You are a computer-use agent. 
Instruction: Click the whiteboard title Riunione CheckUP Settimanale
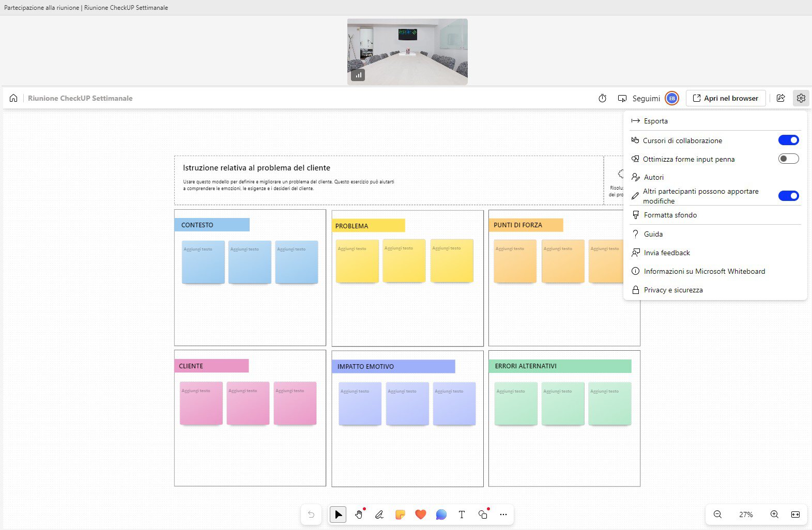click(x=80, y=98)
